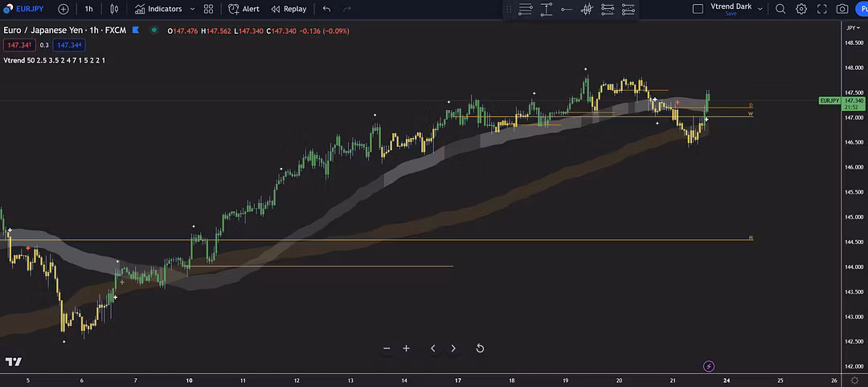Expand the indicators favorites dropdown arrow
The width and height of the screenshot is (868, 387).
click(x=192, y=9)
